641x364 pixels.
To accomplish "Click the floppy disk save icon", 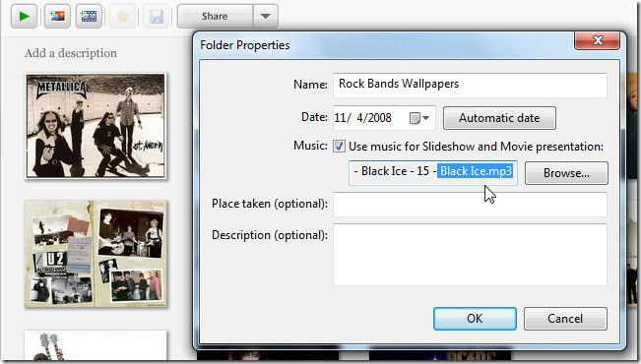I will (157, 17).
